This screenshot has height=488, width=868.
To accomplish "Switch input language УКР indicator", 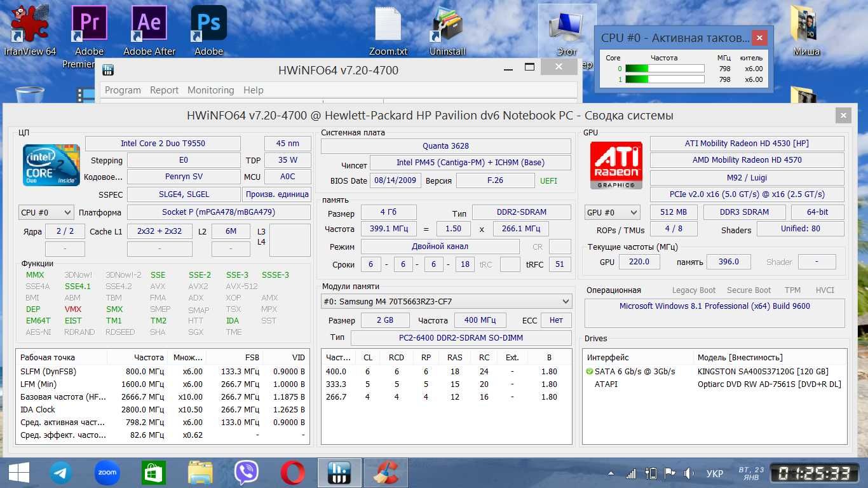I will pos(715,474).
